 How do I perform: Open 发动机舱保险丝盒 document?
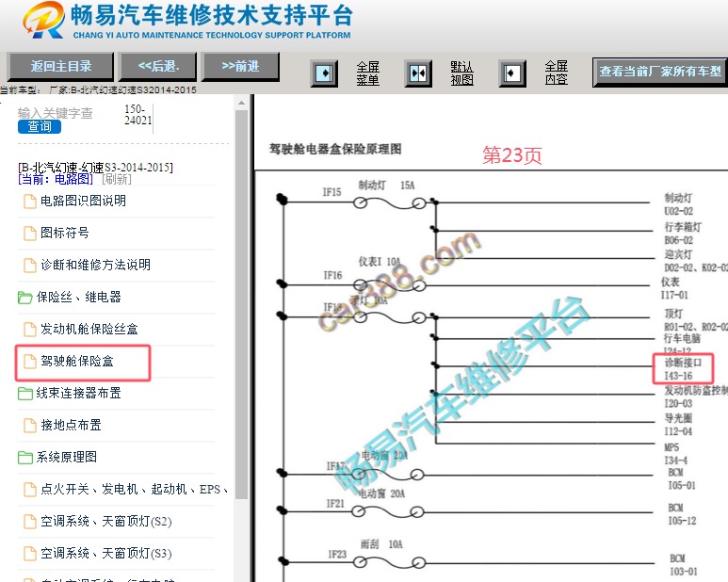[x=89, y=329]
